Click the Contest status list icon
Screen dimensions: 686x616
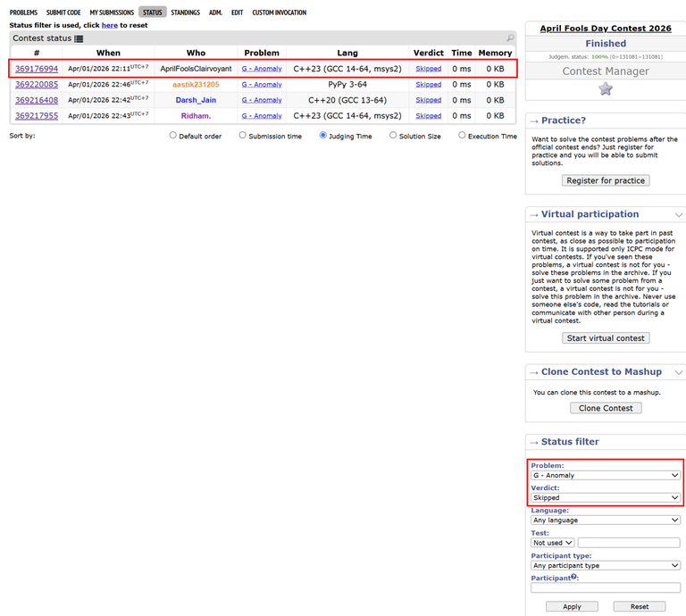[79, 39]
